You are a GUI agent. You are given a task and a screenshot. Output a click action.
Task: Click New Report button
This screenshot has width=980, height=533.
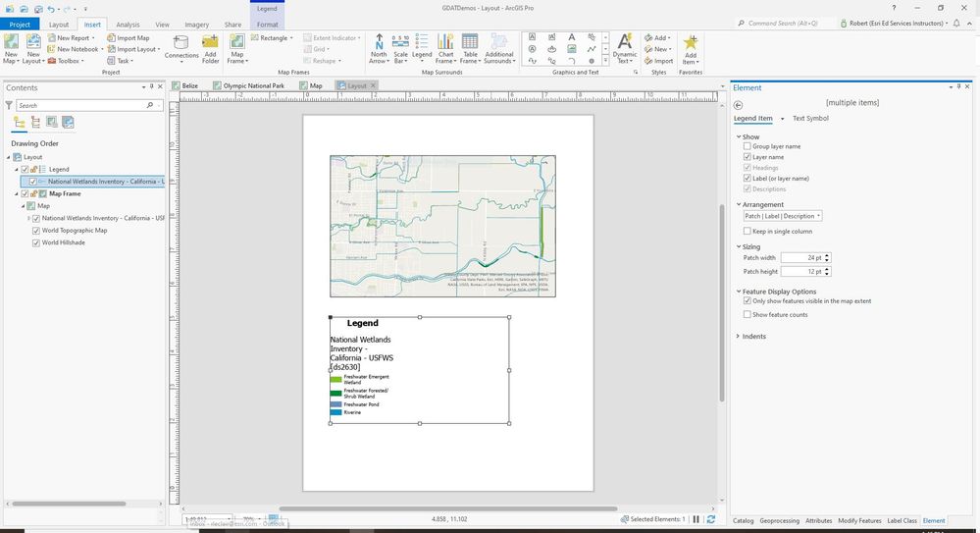click(72, 38)
